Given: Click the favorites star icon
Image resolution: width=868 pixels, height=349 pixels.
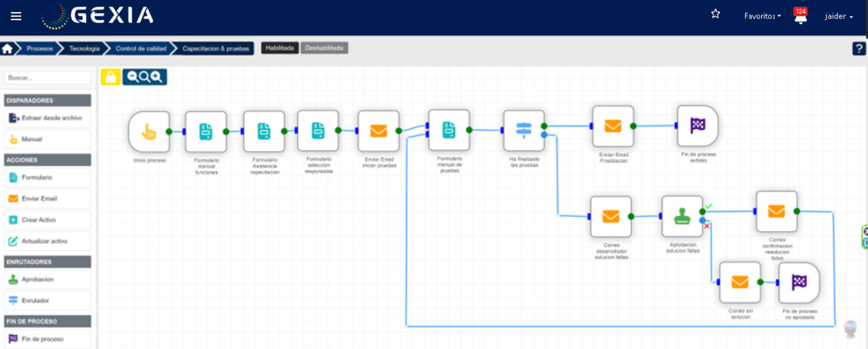Looking at the screenshot, I should click(715, 14).
